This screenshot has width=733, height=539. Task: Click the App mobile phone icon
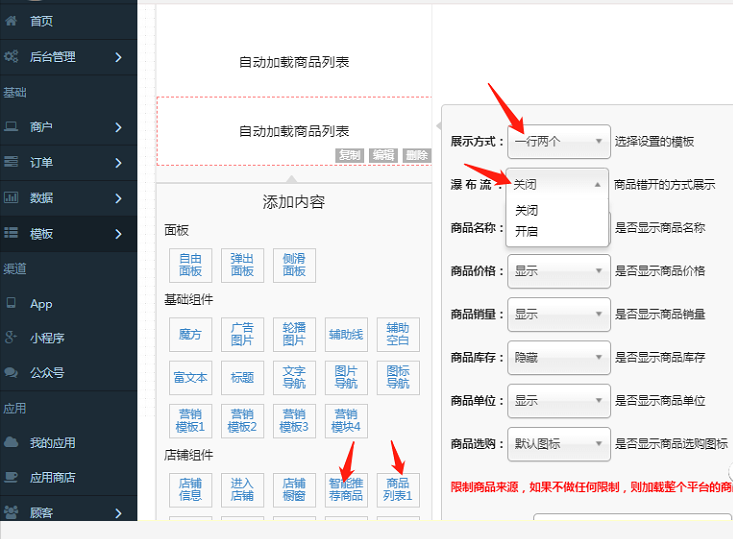click(11, 303)
